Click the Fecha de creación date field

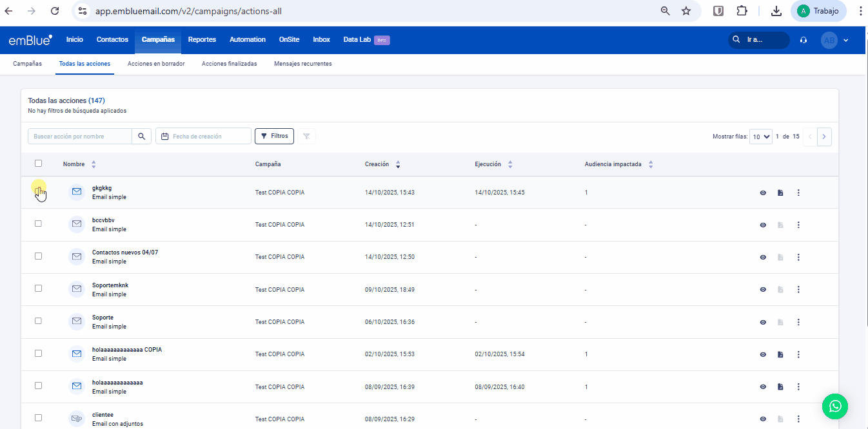[203, 136]
